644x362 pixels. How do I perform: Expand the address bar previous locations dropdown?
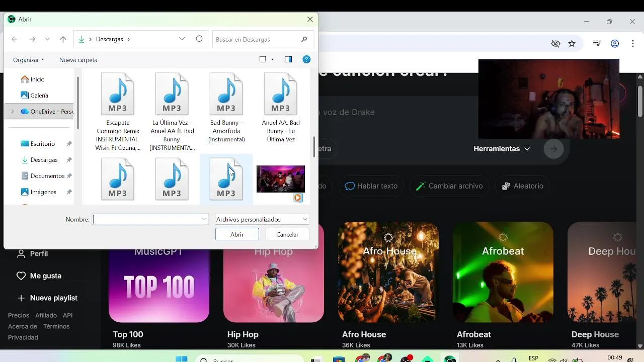point(182,39)
